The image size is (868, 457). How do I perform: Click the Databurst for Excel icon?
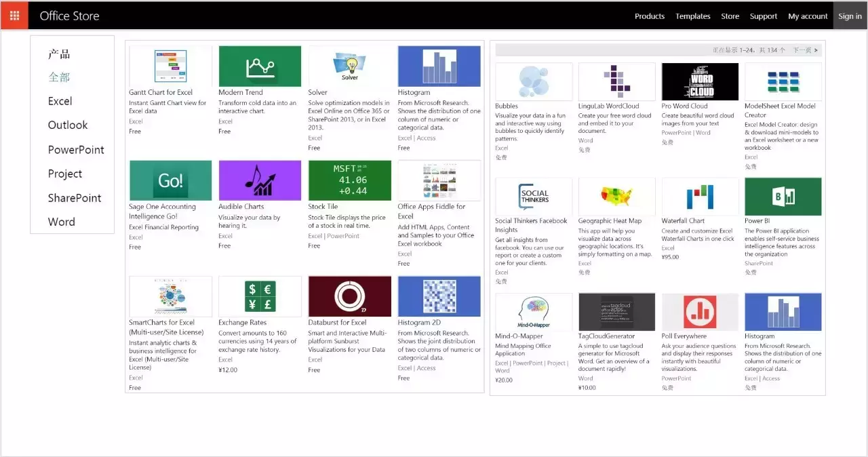(349, 296)
